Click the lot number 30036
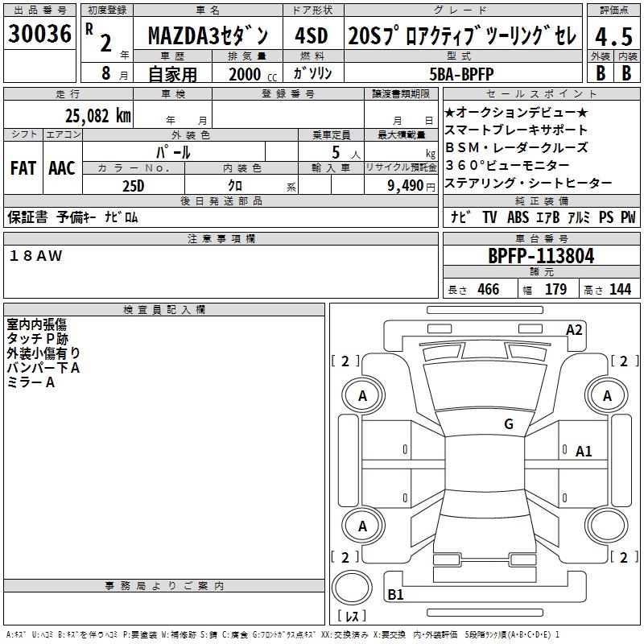 (x=39, y=34)
